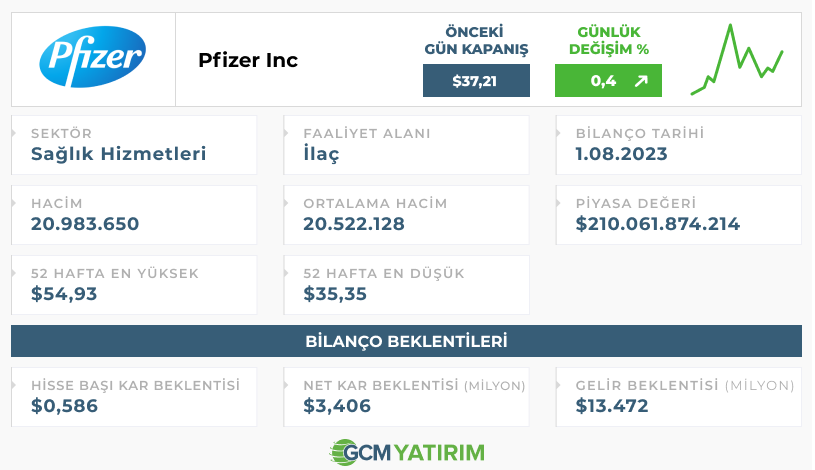This screenshot has height=470, width=815.
Task: Select the Pfizer Inc company name
Action: point(248,60)
